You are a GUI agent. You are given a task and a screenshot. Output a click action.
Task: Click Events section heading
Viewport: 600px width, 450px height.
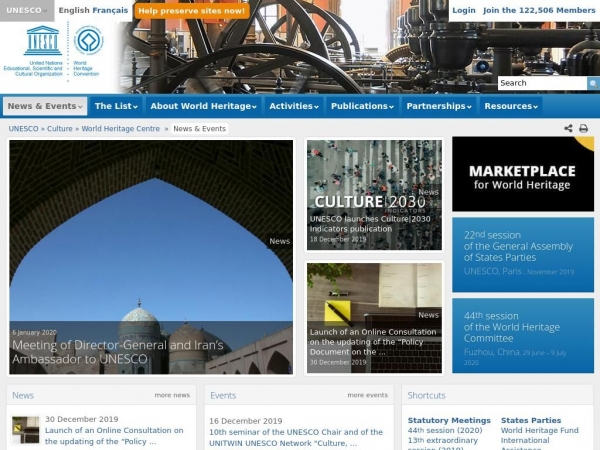click(223, 395)
